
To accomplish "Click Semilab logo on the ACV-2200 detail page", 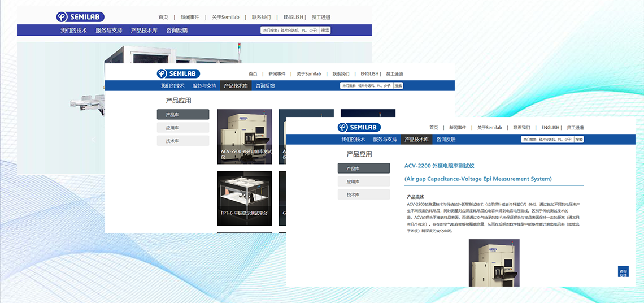I will (359, 127).
